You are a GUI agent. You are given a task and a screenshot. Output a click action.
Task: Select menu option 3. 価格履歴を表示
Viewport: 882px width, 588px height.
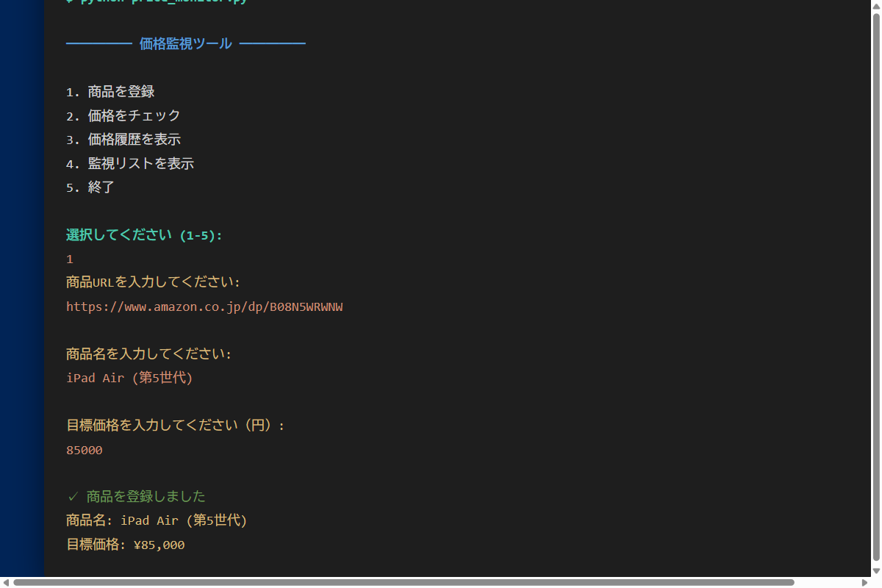click(123, 140)
